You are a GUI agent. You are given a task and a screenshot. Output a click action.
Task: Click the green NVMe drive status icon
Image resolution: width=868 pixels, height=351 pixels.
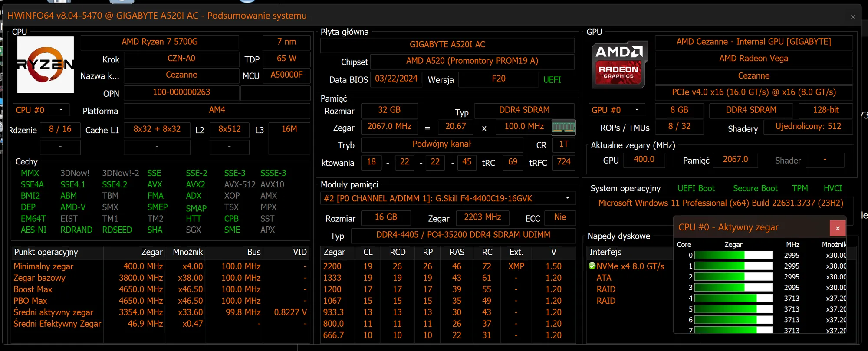592,266
